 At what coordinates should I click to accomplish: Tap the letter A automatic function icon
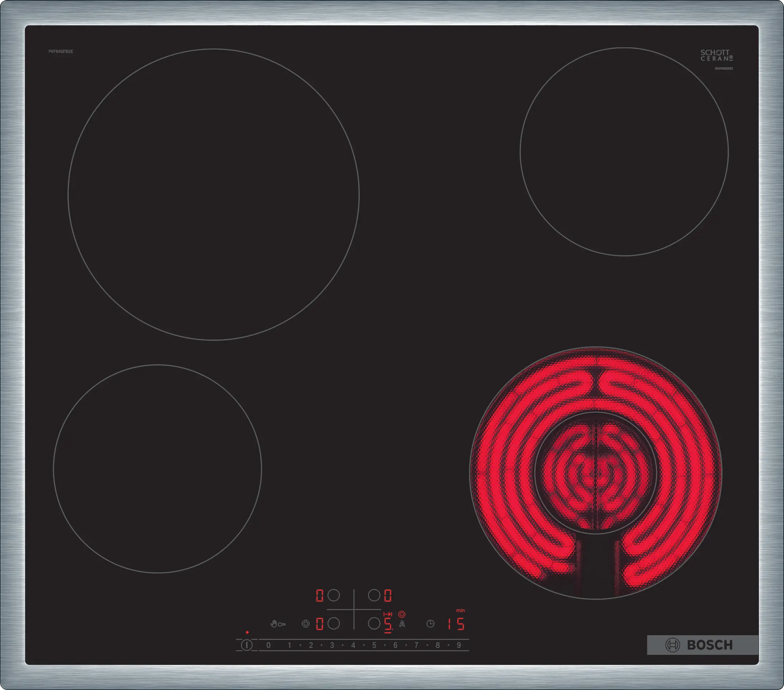tap(402, 624)
